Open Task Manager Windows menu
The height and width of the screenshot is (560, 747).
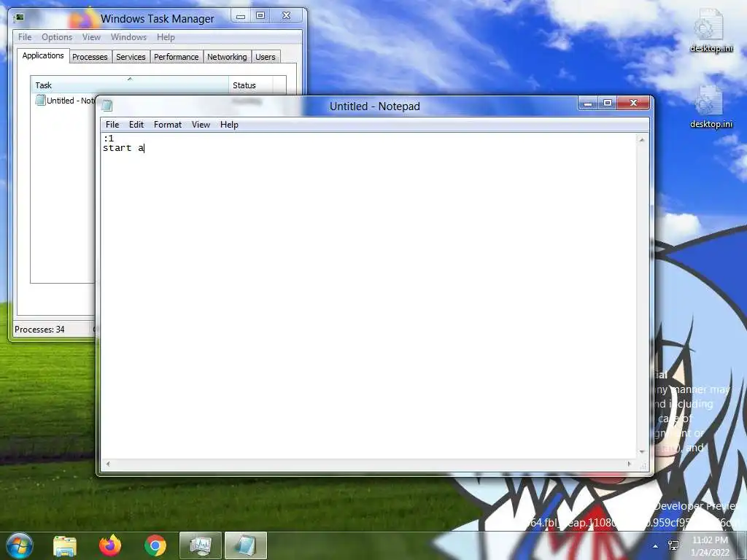click(128, 36)
